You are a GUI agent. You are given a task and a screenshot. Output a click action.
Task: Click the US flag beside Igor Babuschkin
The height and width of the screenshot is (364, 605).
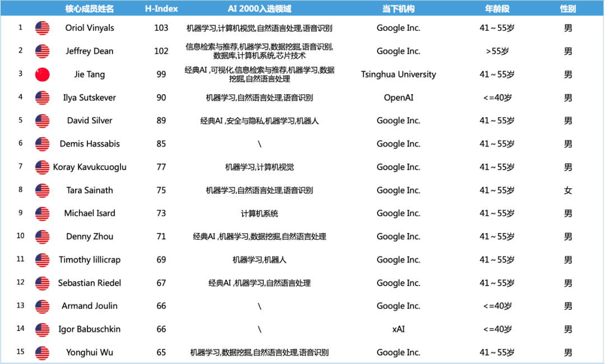(43, 329)
